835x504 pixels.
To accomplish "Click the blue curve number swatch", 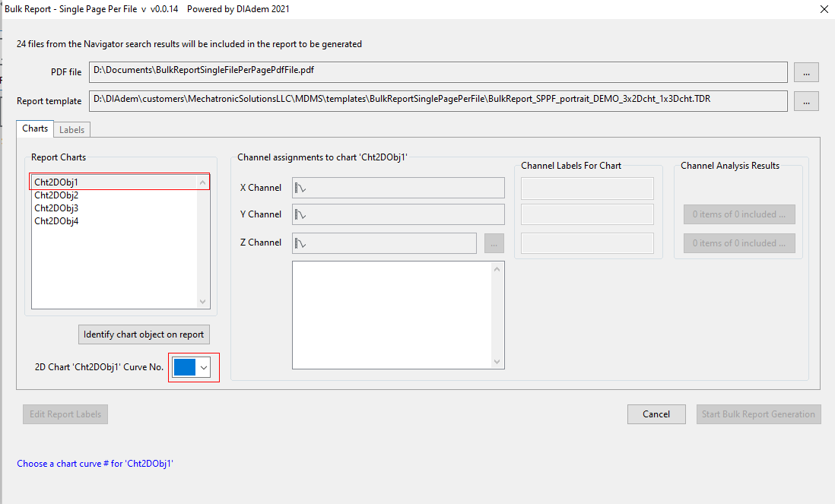I will 185,368.
